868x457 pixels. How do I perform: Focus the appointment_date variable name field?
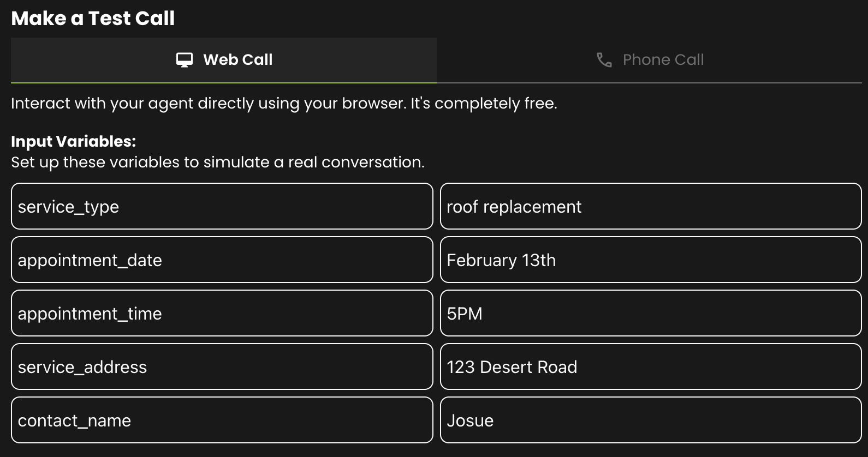222,260
